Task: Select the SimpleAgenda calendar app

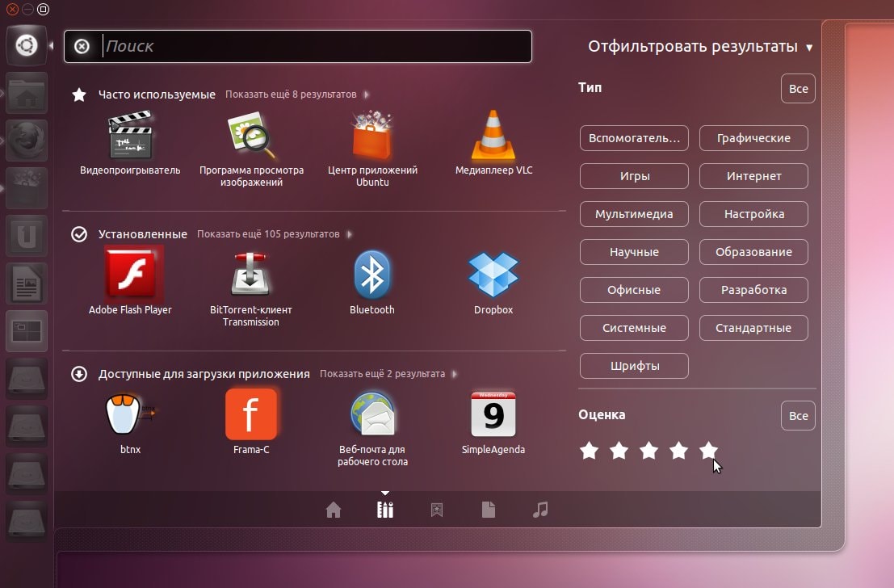Action: pyautogui.click(x=493, y=414)
